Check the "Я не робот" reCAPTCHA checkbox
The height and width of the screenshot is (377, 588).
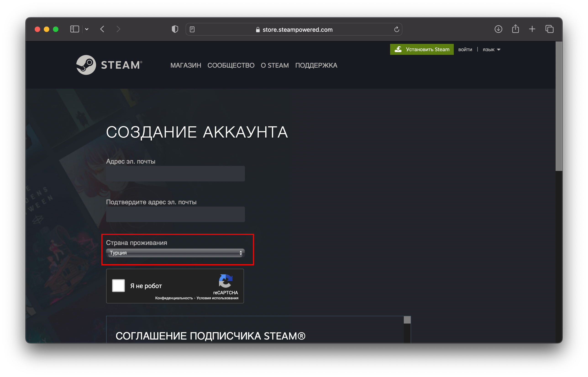(x=118, y=285)
